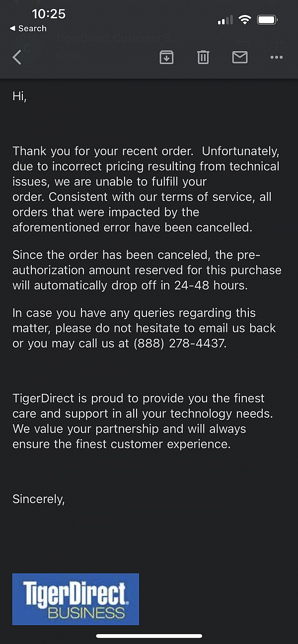298x644 pixels.
Task: Tap the battery indicator icon
Action: click(267, 20)
